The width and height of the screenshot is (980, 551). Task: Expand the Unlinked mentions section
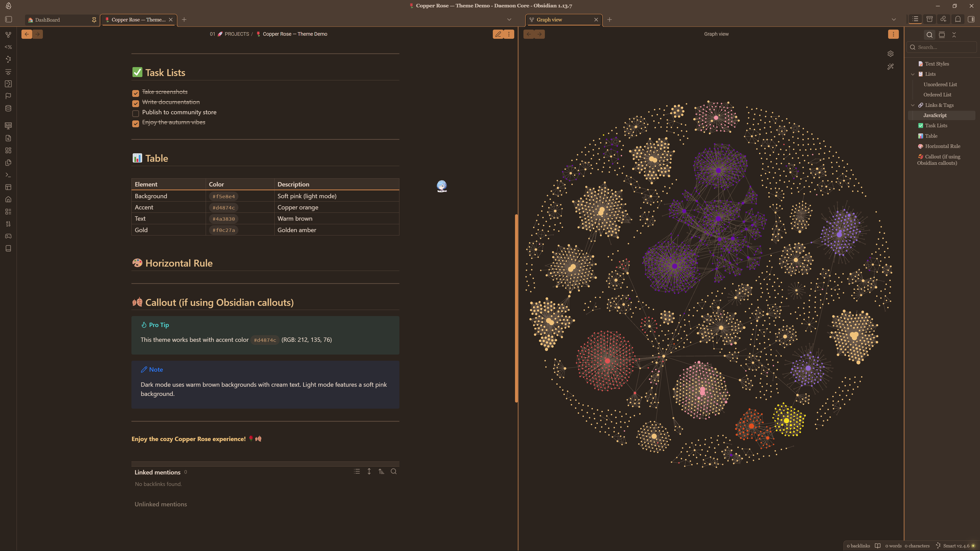coord(161,504)
